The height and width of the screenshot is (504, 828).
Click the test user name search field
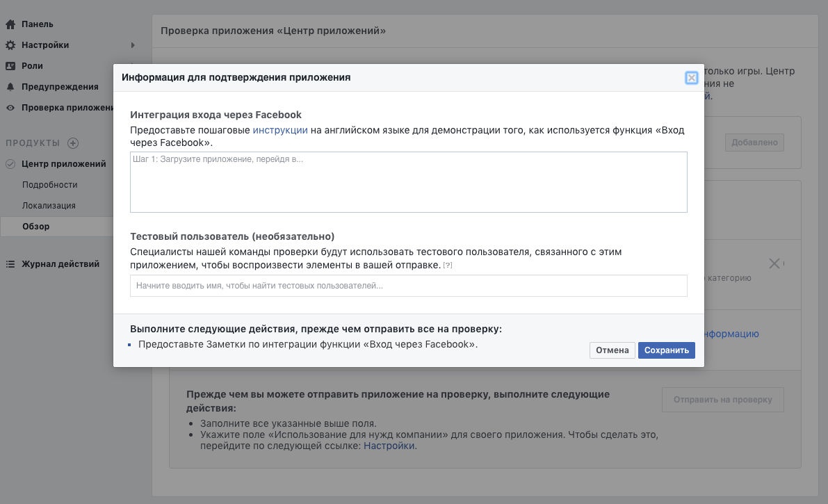coord(408,286)
